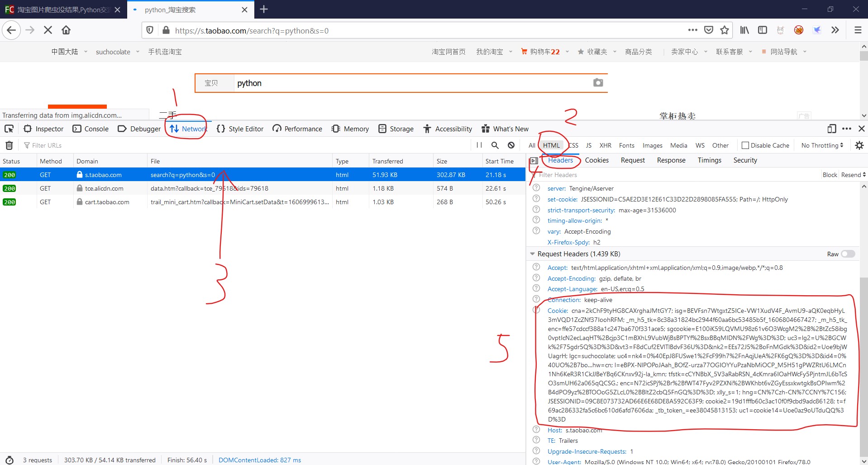Viewport: 868px width, 465px height.
Task: Select the cart.taobao.com request row
Action: 262,202
